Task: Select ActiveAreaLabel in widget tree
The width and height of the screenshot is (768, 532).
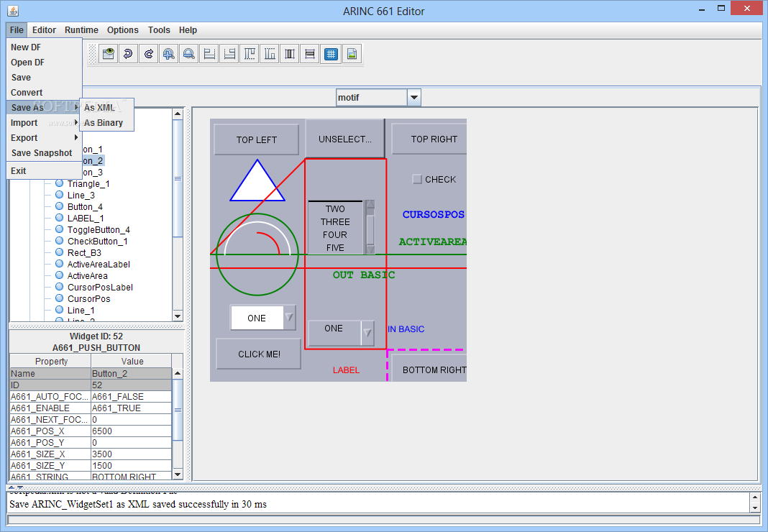Action: [99, 264]
